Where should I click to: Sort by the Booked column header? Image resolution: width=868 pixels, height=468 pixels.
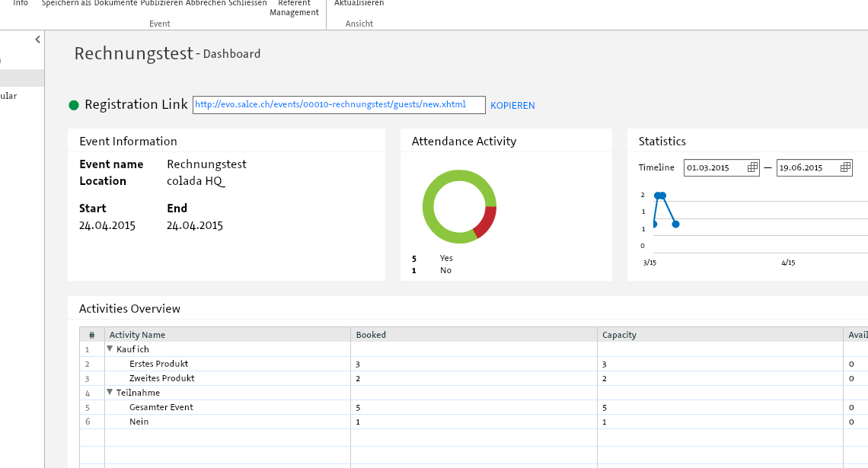pos(474,335)
